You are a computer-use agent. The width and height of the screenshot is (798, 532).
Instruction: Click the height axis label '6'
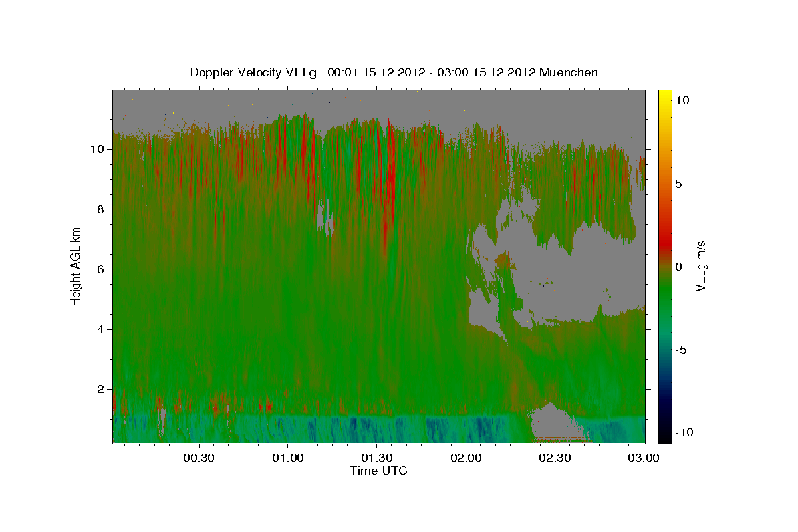(102, 269)
